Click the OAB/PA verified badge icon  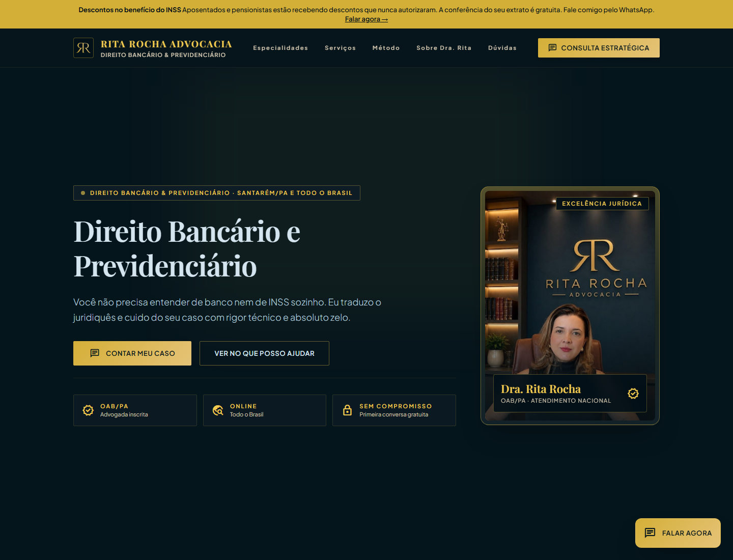tap(88, 410)
